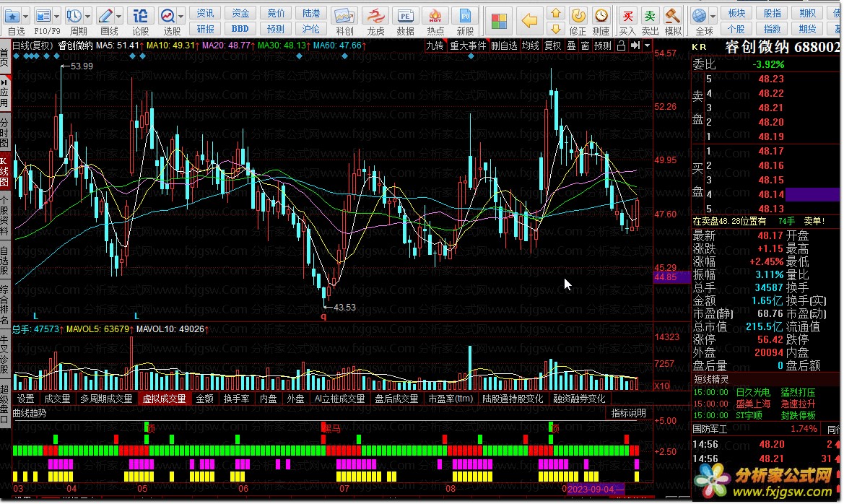Click the 修正 data correction icon
This screenshot has width=844, height=504.
578,16
